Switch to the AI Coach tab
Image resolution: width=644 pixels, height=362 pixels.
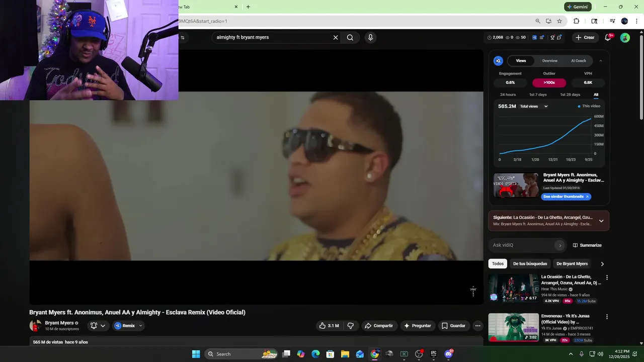coord(579,61)
